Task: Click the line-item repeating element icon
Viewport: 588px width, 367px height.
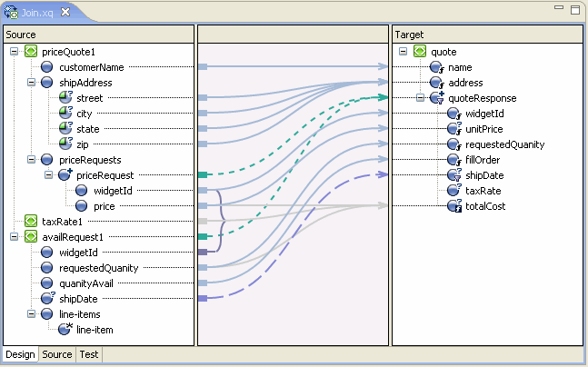Action: click(65, 329)
